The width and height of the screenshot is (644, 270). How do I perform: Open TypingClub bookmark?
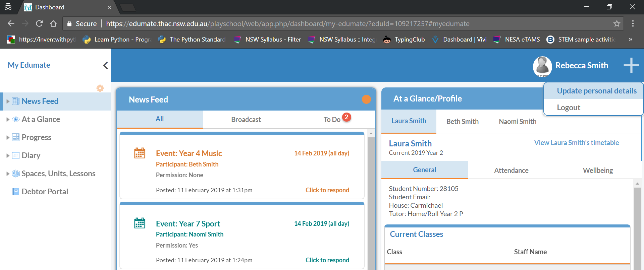(x=404, y=40)
